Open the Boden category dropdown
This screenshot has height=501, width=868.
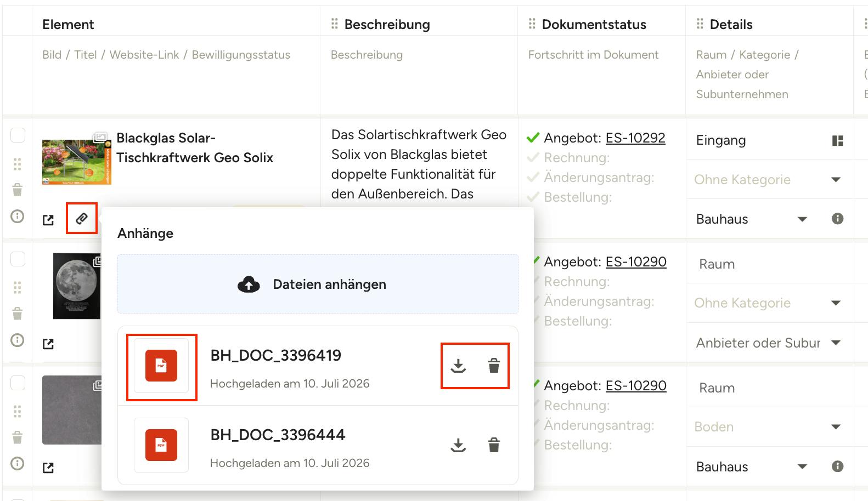pos(836,427)
